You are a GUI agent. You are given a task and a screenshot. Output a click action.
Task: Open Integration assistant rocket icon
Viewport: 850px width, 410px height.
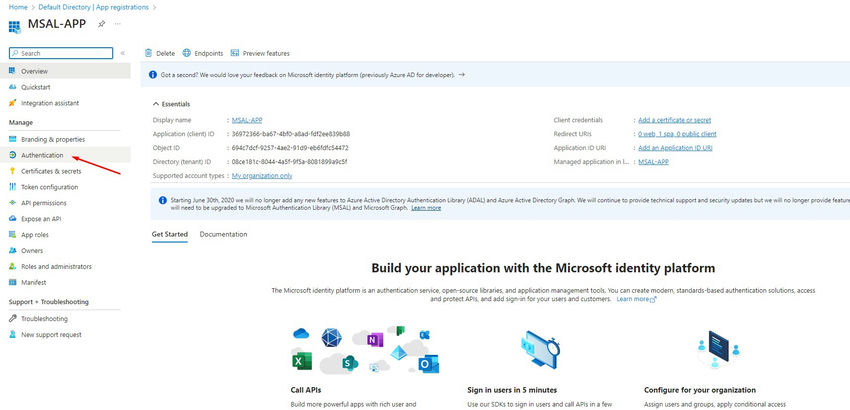pos(12,103)
